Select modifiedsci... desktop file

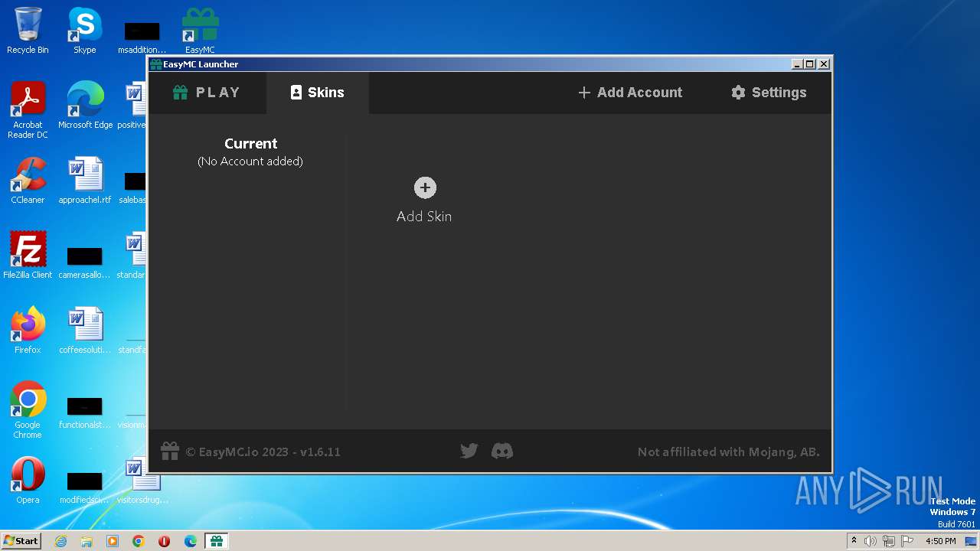pyautogui.click(x=85, y=485)
